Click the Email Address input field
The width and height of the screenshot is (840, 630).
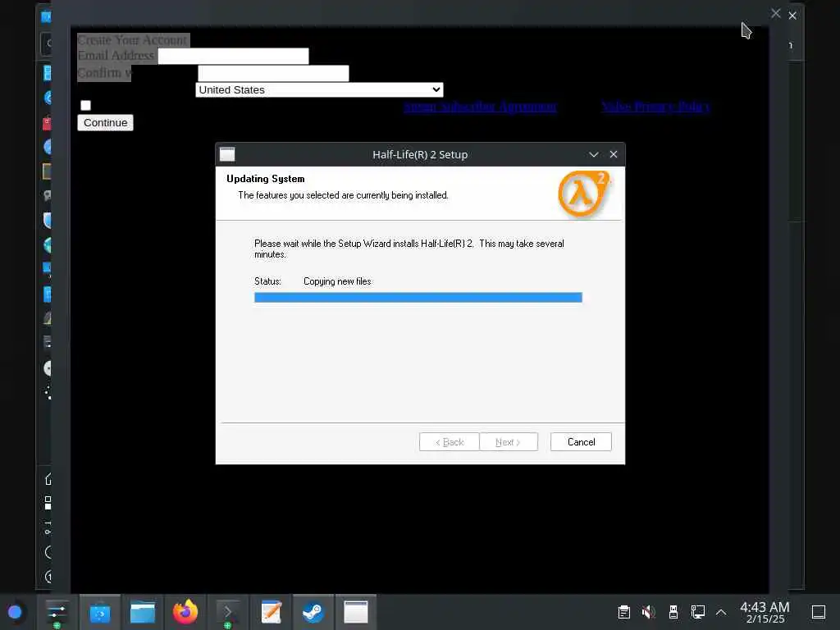[233, 56]
